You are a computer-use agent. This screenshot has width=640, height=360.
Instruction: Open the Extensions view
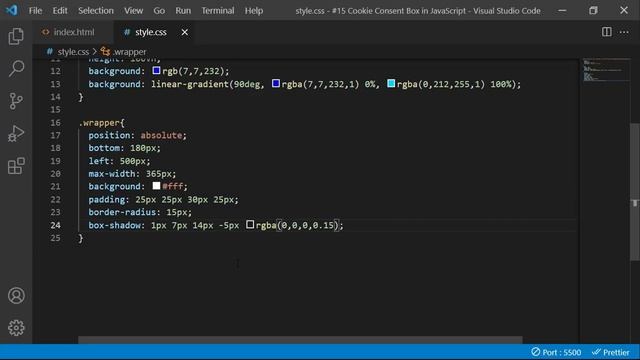(x=16, y=166)
